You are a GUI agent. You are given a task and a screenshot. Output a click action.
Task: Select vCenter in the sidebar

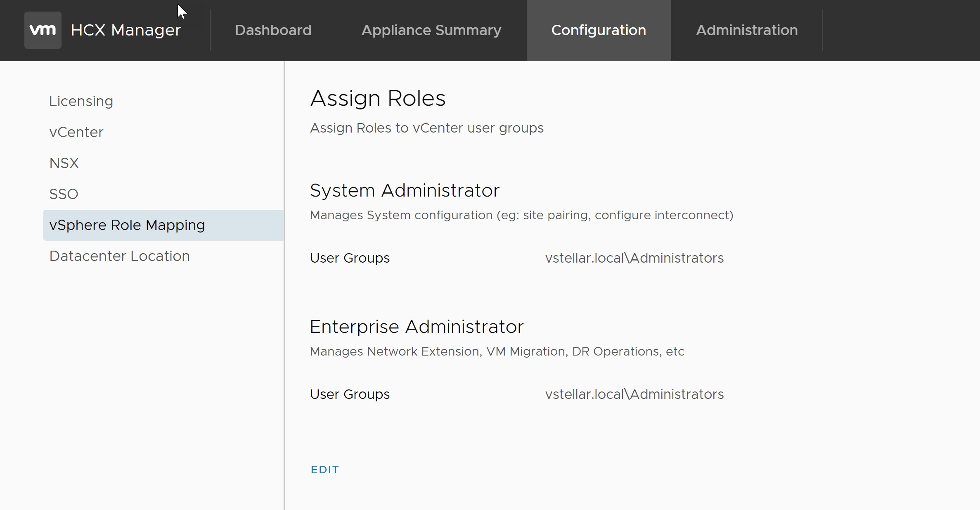click(x=76, y=132)
